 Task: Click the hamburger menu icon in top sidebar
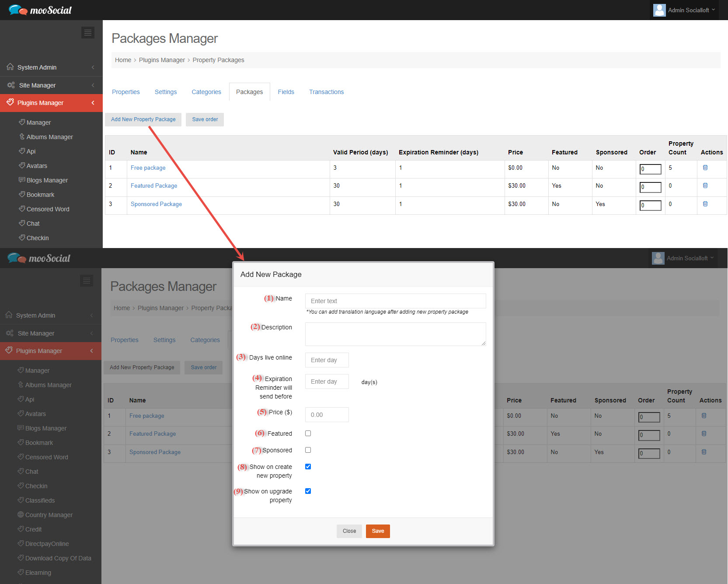coord(88,32)
